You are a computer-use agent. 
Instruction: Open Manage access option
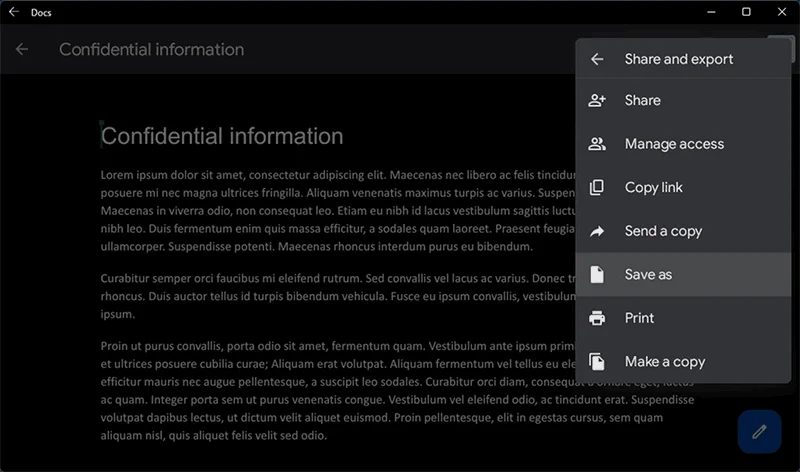(x=683, y=144)
